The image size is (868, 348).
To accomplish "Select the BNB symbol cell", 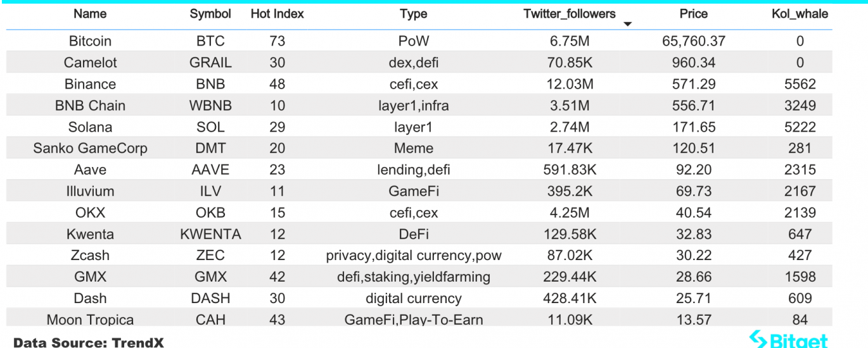I will [210, 84].
